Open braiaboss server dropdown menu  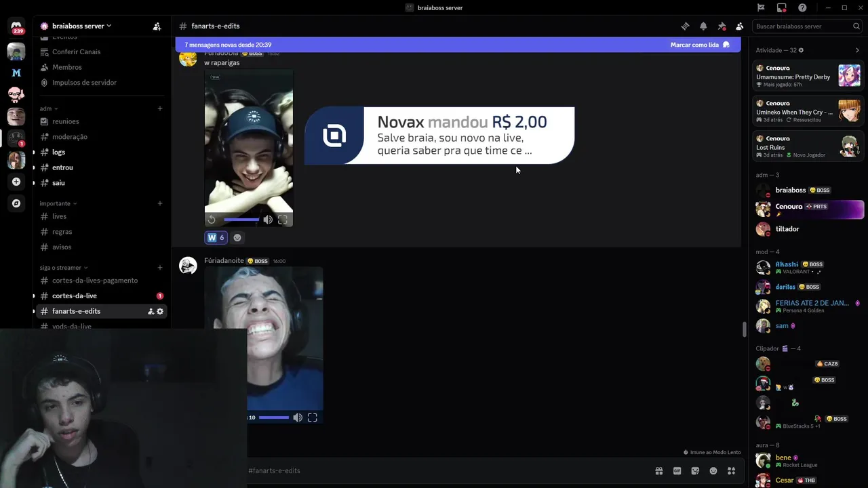pos(81,26)
